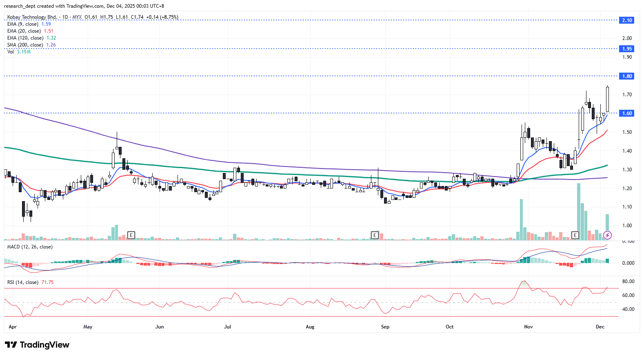Image resolution: width=644 pixels, height=357 pixels.
Task: Click the 1.95 price line label
Action: point(626,49)
